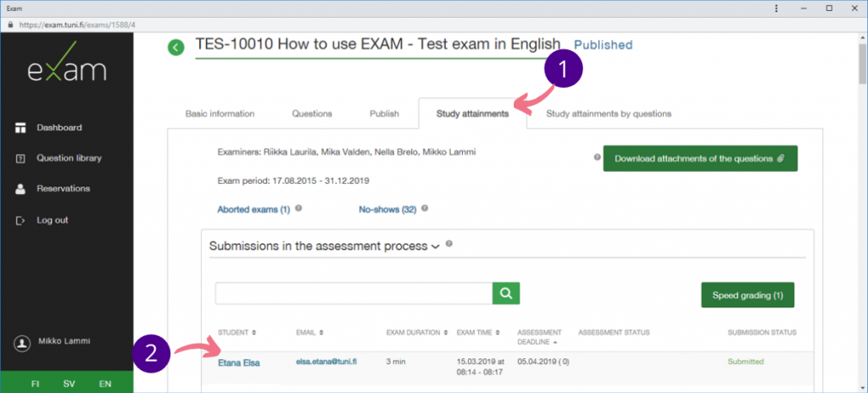Switch to Study attainments by questions tab
Screen dimensions: 868x393
click(608, 113)
